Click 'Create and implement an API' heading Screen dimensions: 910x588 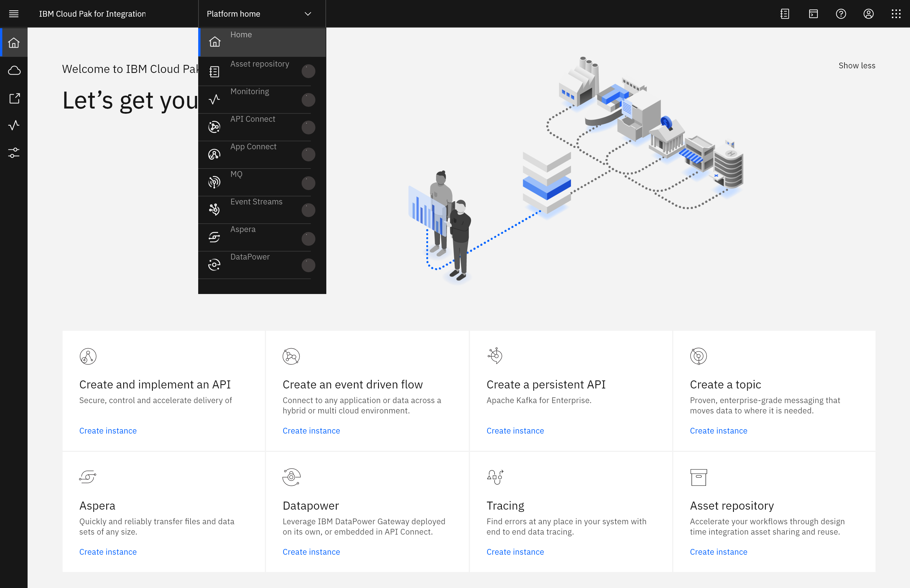pos(155,384)
